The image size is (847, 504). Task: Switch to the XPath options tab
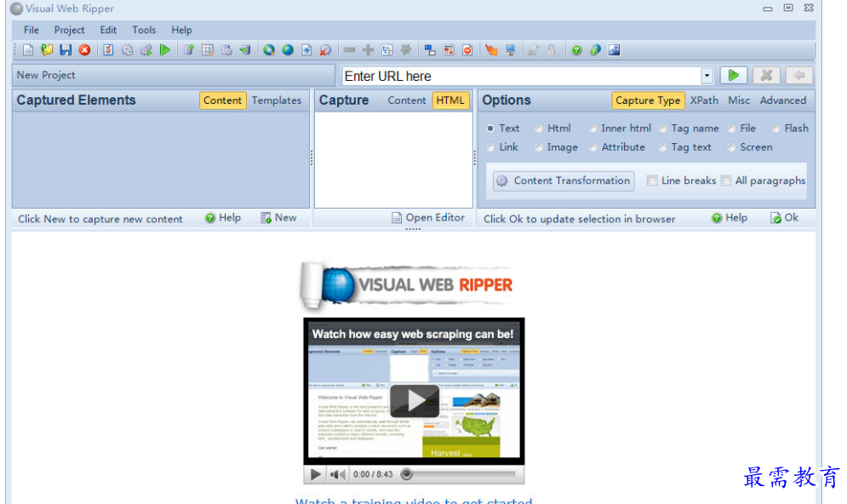(x=704, y=100)
